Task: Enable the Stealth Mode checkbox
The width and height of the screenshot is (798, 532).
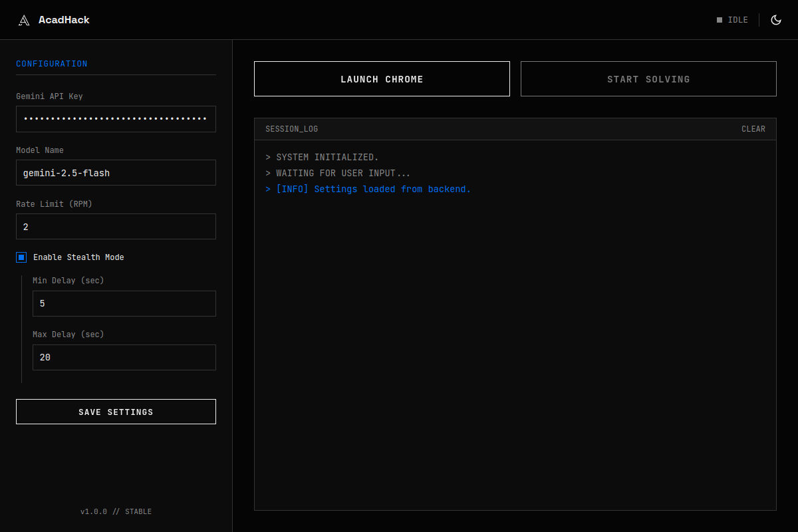Action: coord(21,257)
